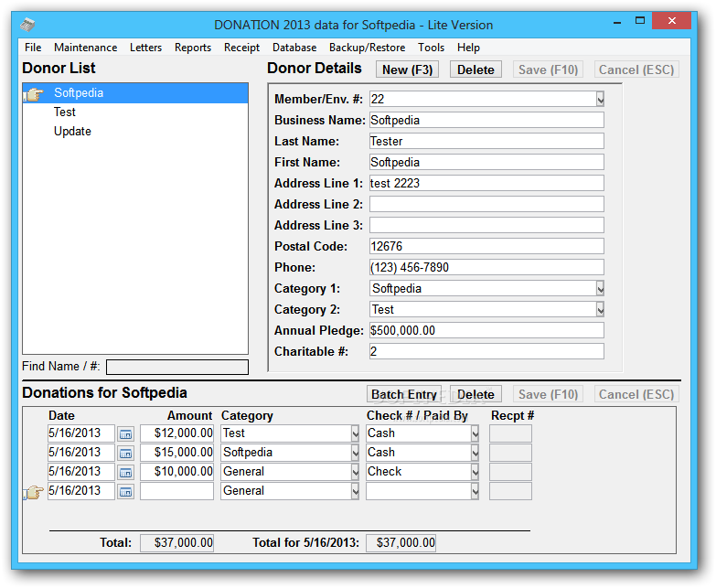The image size is (716, 588).
Task: Open the Help menu
Action: point(468,48)
